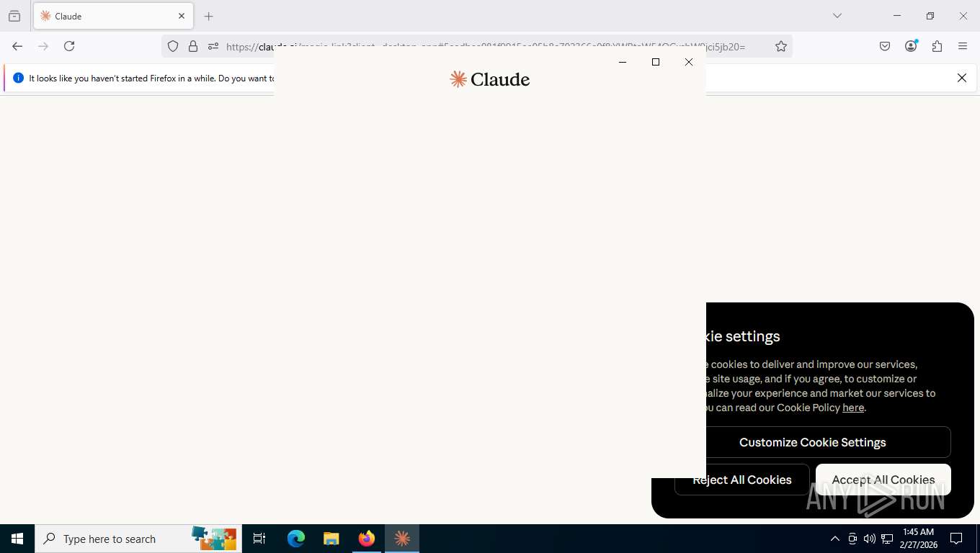
Task: Open site permissions icon in address bar
Action: [213, 46]
